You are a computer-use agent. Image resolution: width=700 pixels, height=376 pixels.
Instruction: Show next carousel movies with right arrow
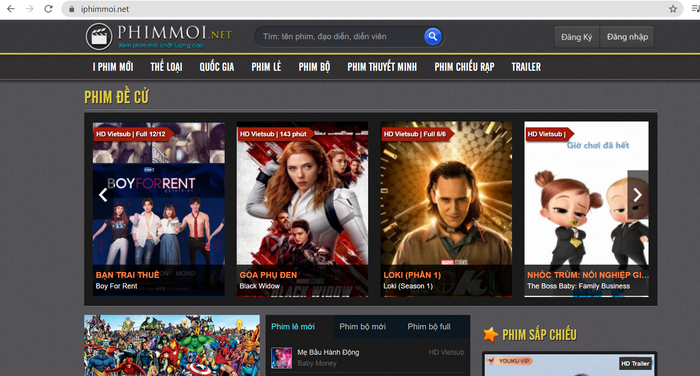point(638,195)
